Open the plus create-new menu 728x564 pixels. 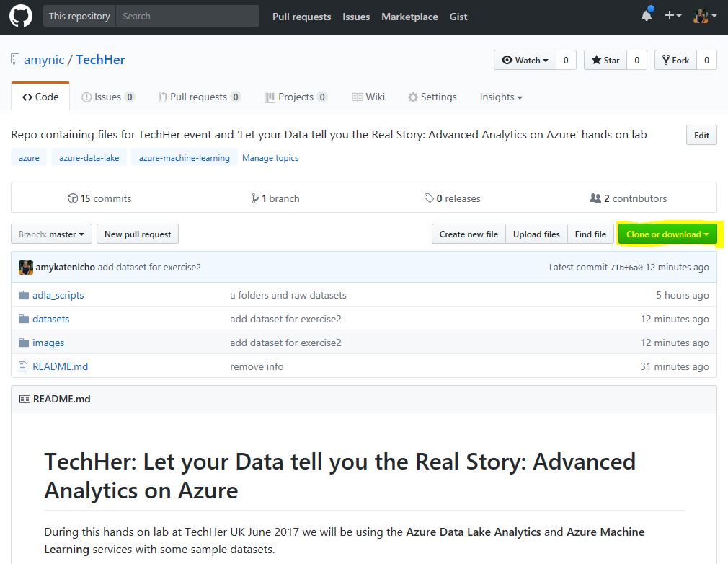672,16
